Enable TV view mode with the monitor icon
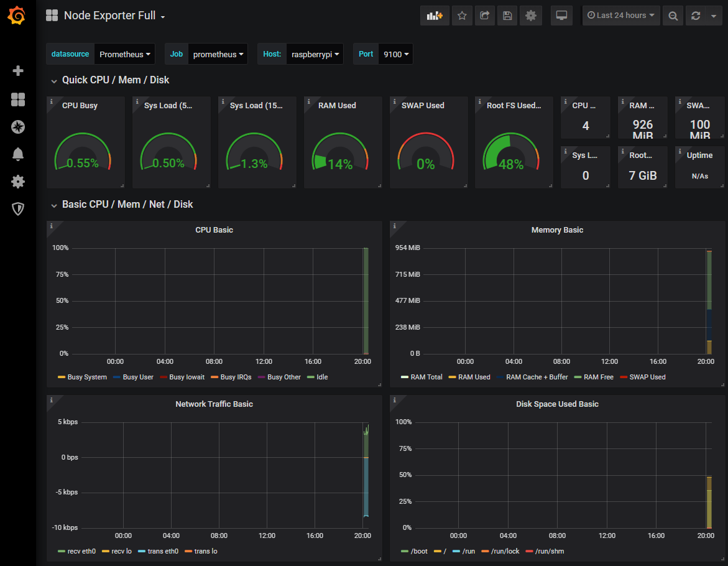The width and height of the screenshot is (728, 566). (x=561, y=16)
